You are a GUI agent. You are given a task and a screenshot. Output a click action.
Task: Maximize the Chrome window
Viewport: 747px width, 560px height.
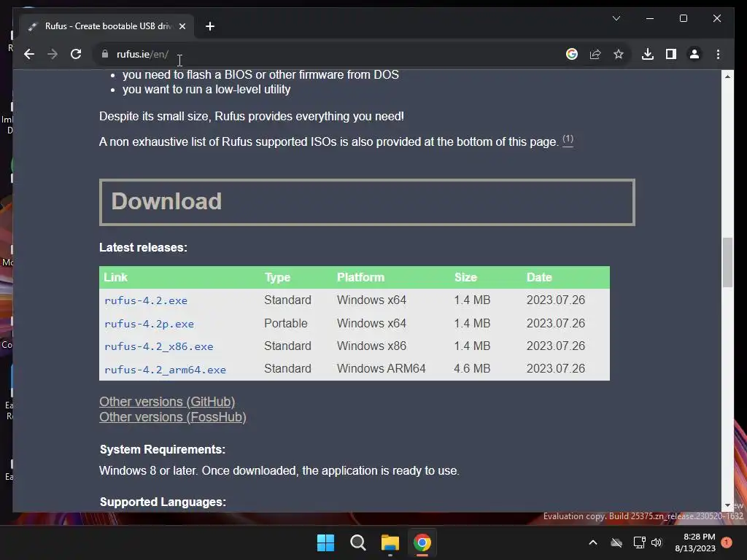click(x=683, y=18)
